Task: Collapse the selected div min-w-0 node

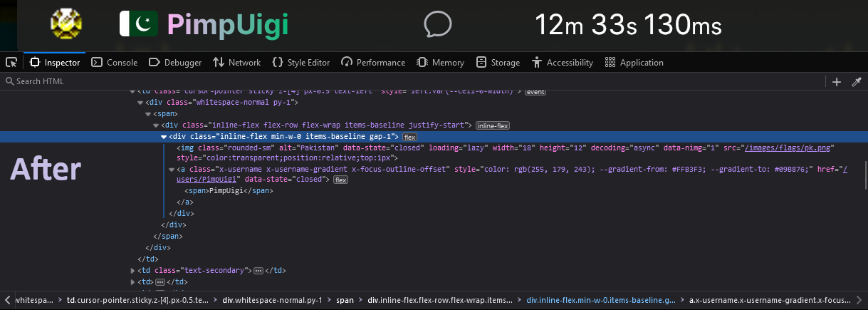Action: point(164,137)
